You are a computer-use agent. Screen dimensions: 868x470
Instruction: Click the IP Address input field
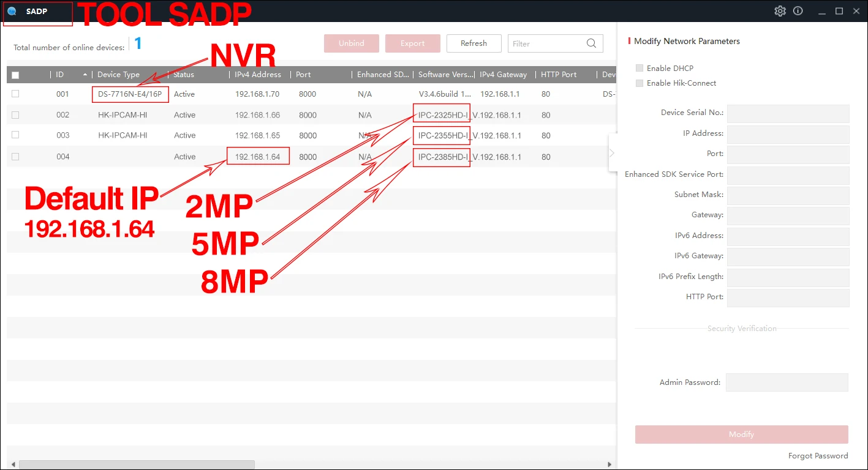[788, 134]
